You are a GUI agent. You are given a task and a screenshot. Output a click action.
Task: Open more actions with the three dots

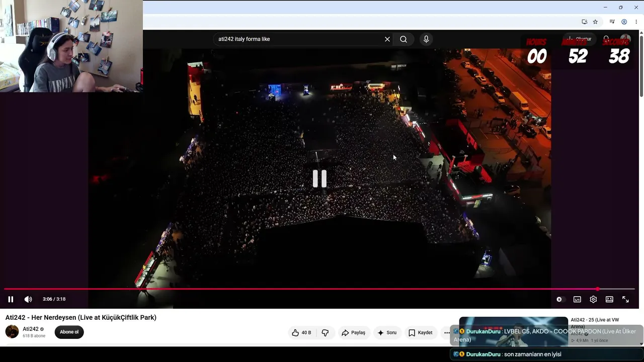447,332
